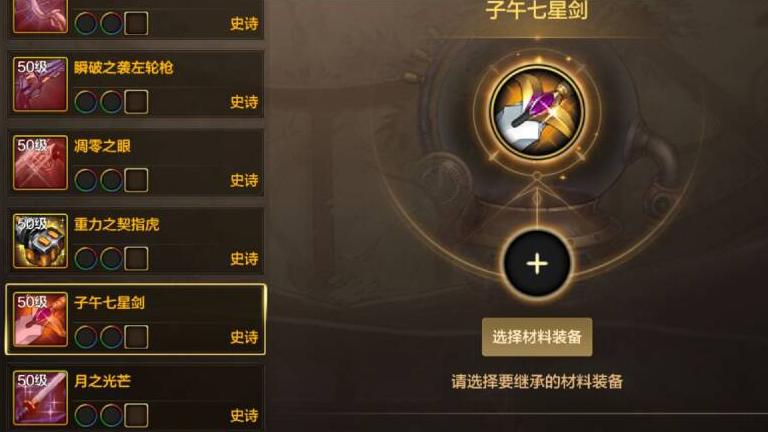
Task: Click the 月之光芒 sword icon
Action: point(40,398)
